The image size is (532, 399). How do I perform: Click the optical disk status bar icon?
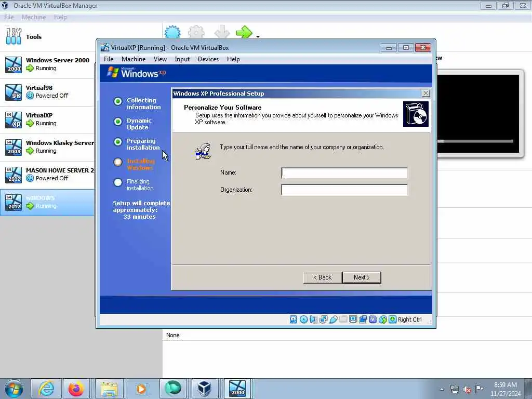click(303, 320)
